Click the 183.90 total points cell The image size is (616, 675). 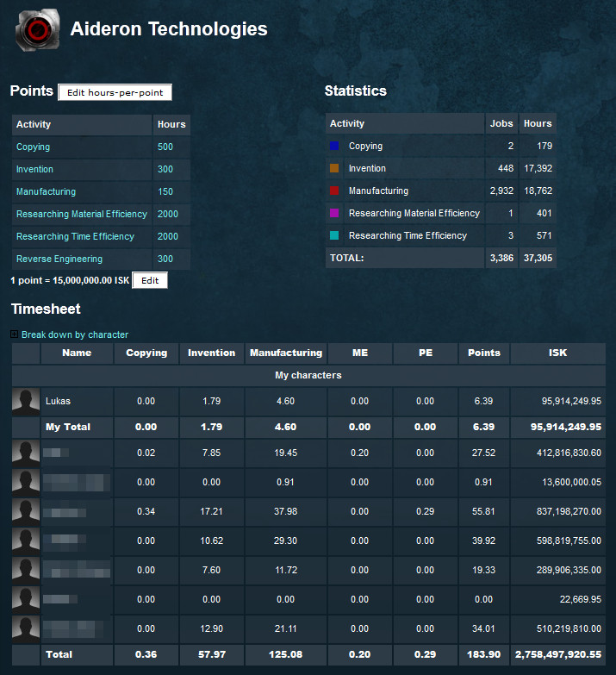(x=484, y=655)
